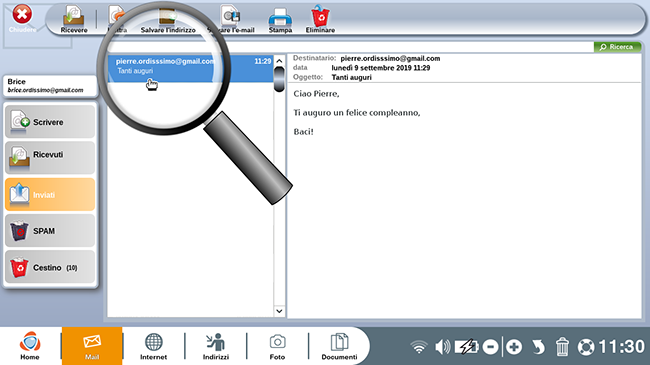
Task: Click the battery charging icon
Action: (467, 347)
